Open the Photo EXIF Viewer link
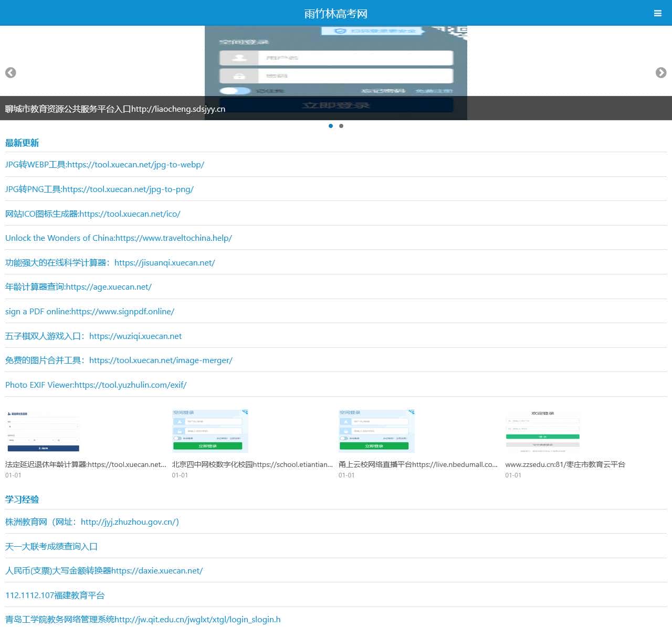The width and height of the screenshot is (672, 627). [96, 385]
